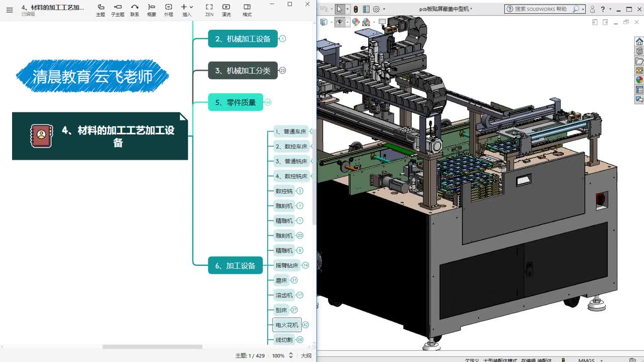Click the XMind horizontal scrollbar
Image resolution: width=644 pixels, height=362 pixels.
click(x=152, y=347)
